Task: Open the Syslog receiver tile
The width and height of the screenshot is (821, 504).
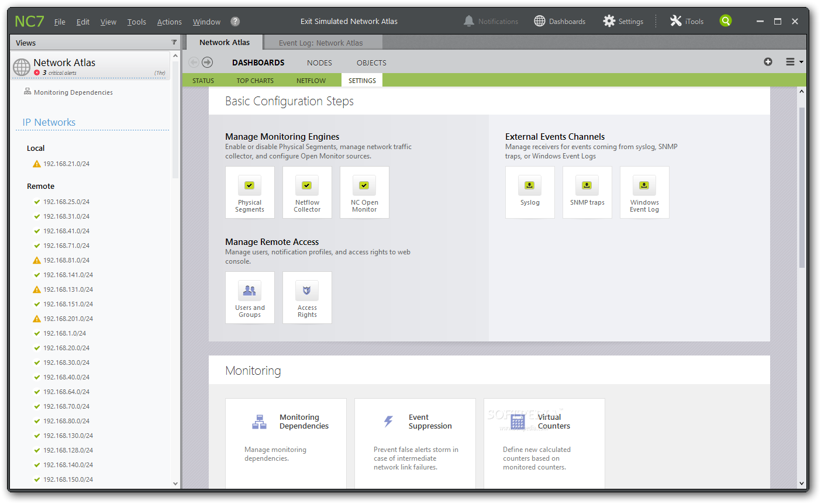Action: (x=530, y=192)
